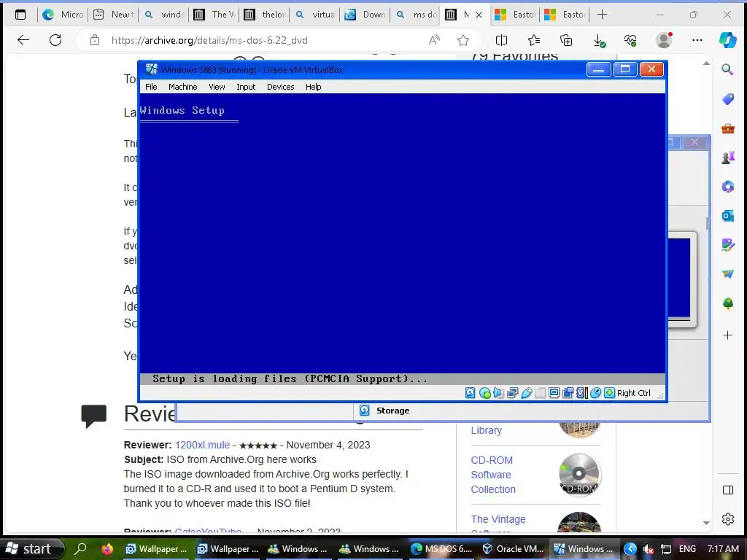Image resolution: width=747 pixels, height=560 pixels.
Task: Open the Library collection link
Action: tap(486, 430)
